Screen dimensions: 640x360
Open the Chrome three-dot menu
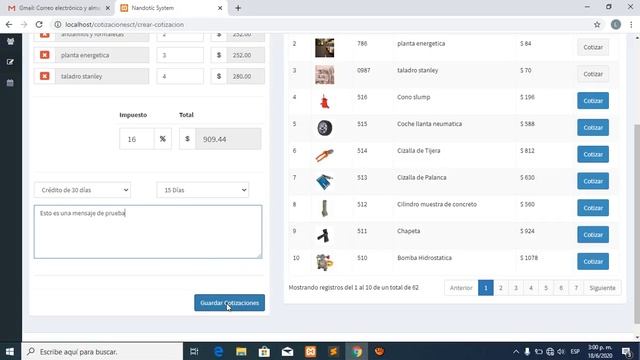coord(631,24)
